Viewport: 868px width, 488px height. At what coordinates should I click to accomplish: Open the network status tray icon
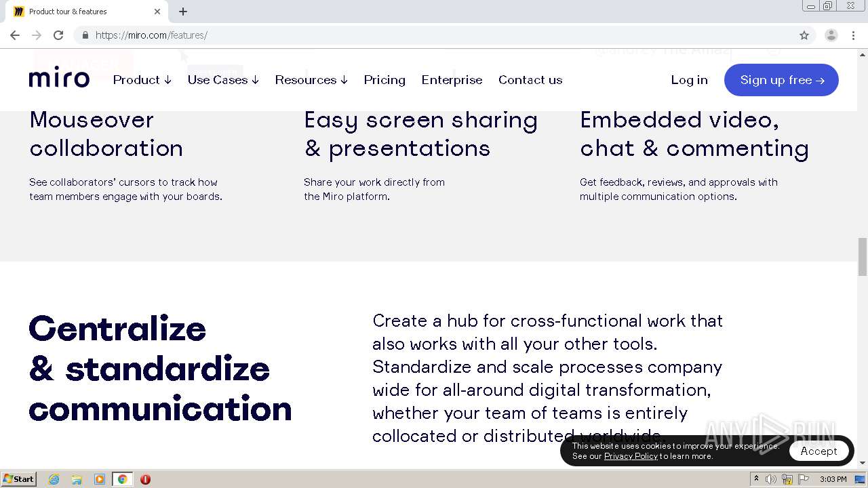point(787,479)
